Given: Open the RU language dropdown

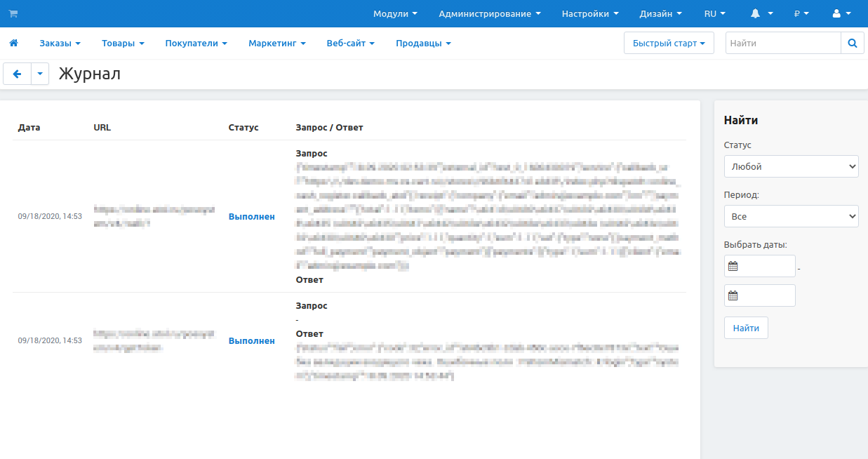Looking at the screenshot, I should pos(714,13).
